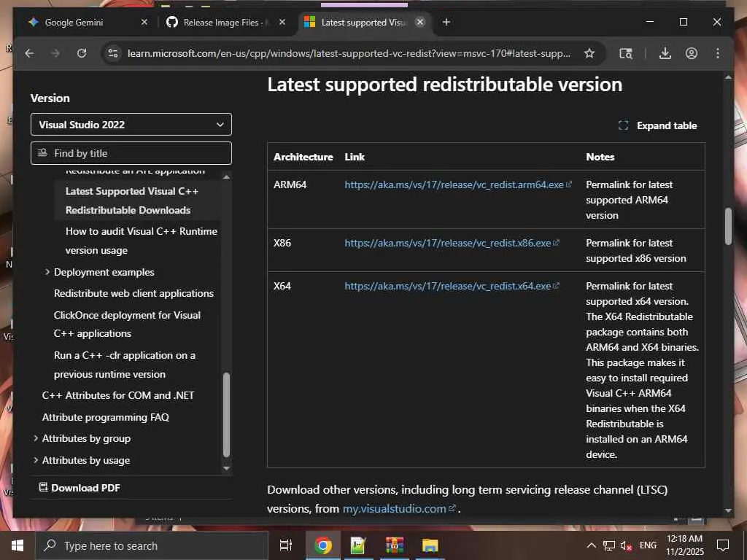Click Download PDF button
This screenshot has width=747, height=560.
tap(80, 488)
